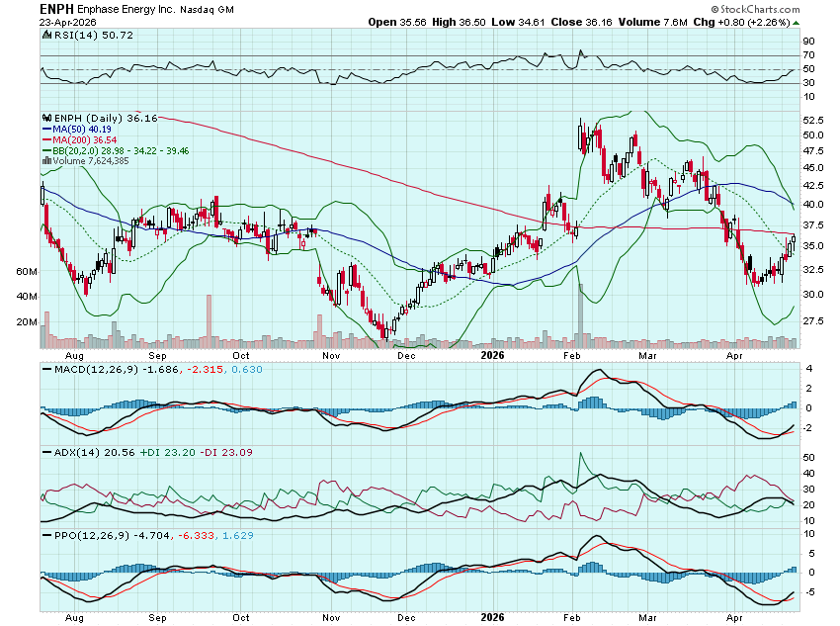Click the ADX(14) panel indicator icon
Viewport: 840px width, 626px height.
(45, 452)
